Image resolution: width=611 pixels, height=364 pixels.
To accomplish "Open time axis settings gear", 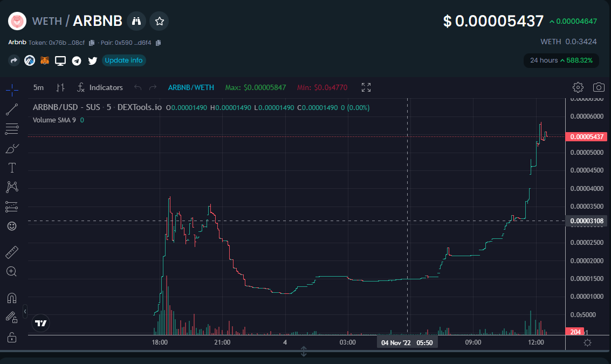I will coord(587,342).
